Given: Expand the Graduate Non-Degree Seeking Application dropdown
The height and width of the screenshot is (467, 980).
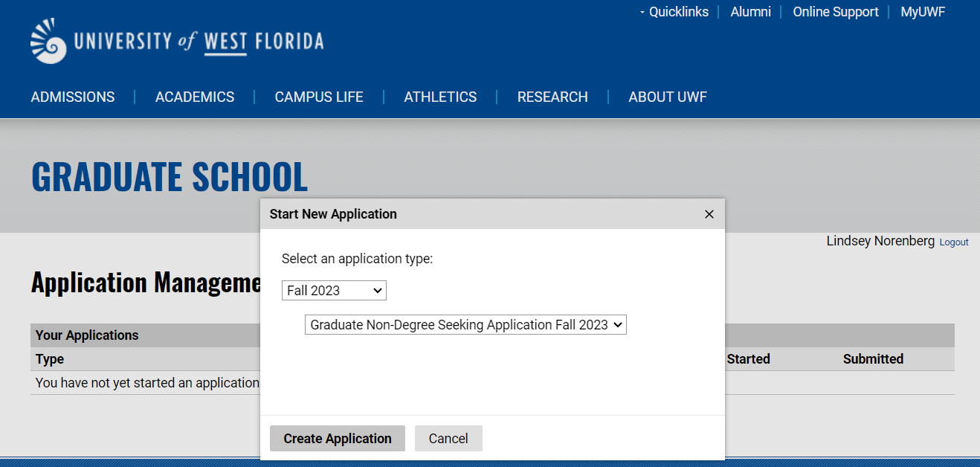Looking at the screenshot, I should click(465, 325).
